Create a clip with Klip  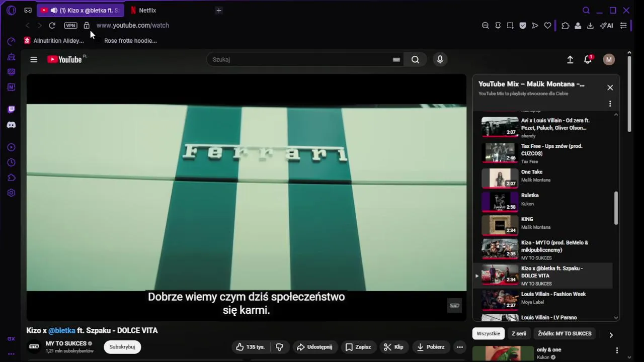393,347
